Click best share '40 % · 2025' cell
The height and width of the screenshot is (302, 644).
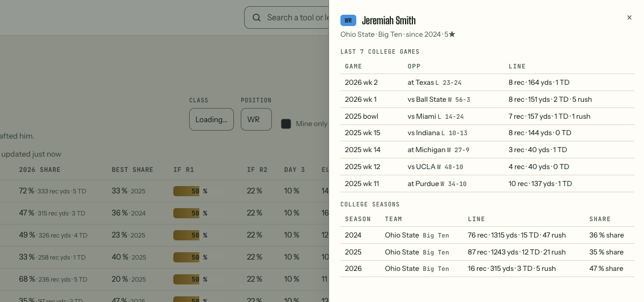pos(129,257)
